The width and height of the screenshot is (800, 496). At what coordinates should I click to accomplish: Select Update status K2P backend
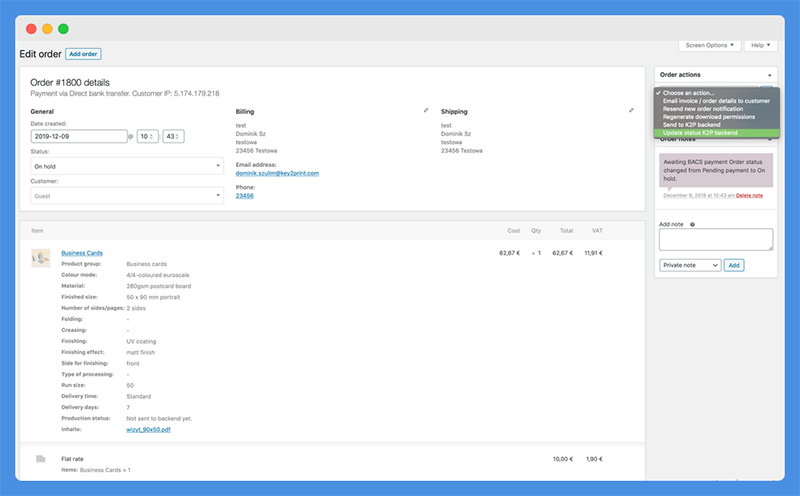tap(717, 133)
